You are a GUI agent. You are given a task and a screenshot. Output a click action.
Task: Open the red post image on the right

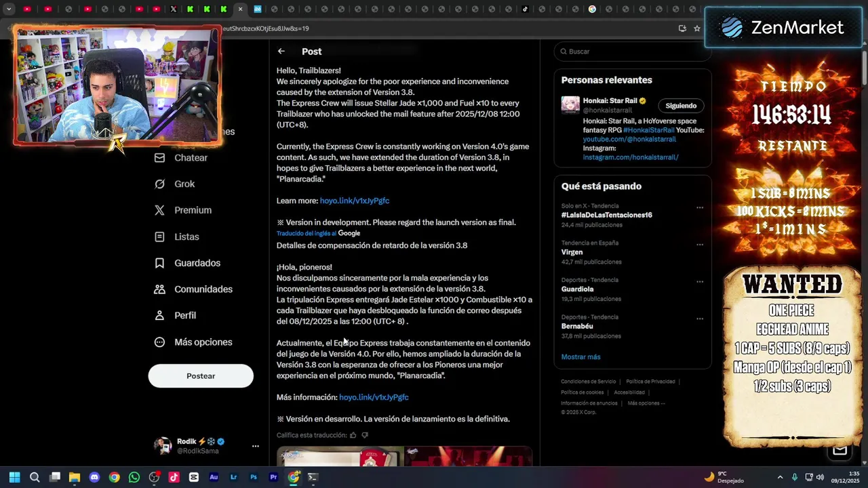click(469, 456)
